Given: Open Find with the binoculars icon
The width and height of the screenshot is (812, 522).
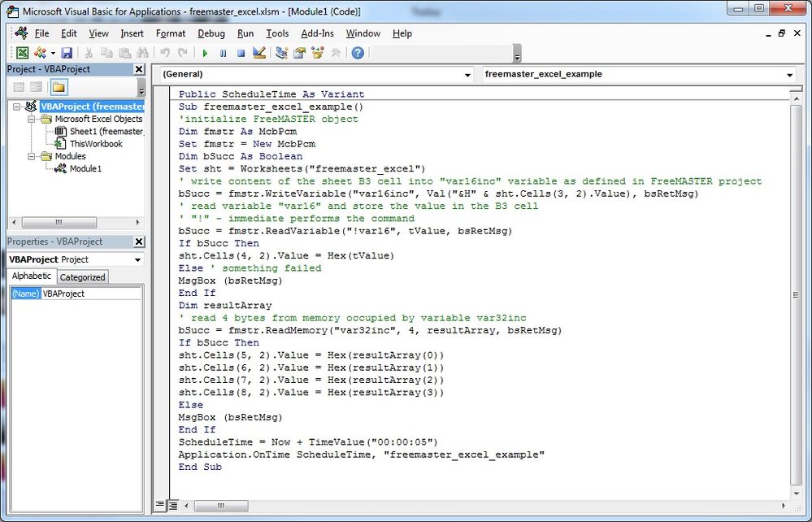Looking at the screenshot, I should point(142,53).
